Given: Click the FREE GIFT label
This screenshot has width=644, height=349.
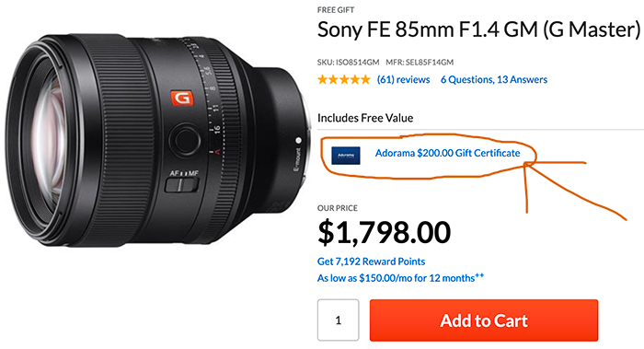Looking at the screenshot, I should click(336, 10).
